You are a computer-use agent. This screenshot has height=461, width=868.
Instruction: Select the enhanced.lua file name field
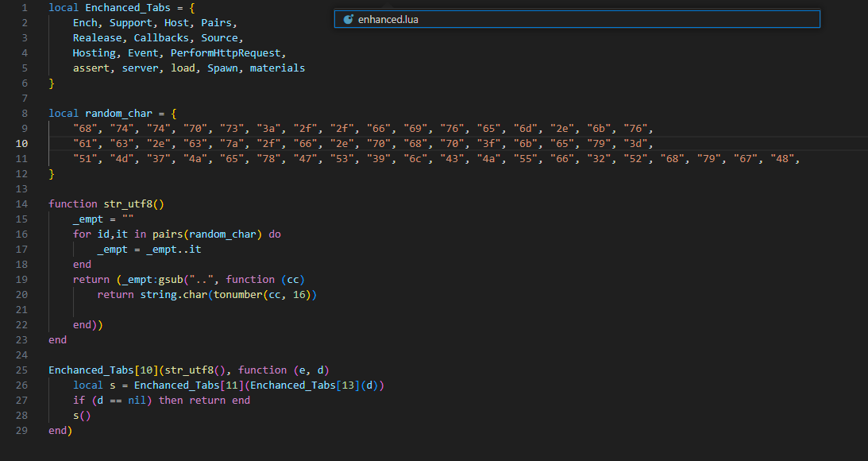click(x=577, y=19)
